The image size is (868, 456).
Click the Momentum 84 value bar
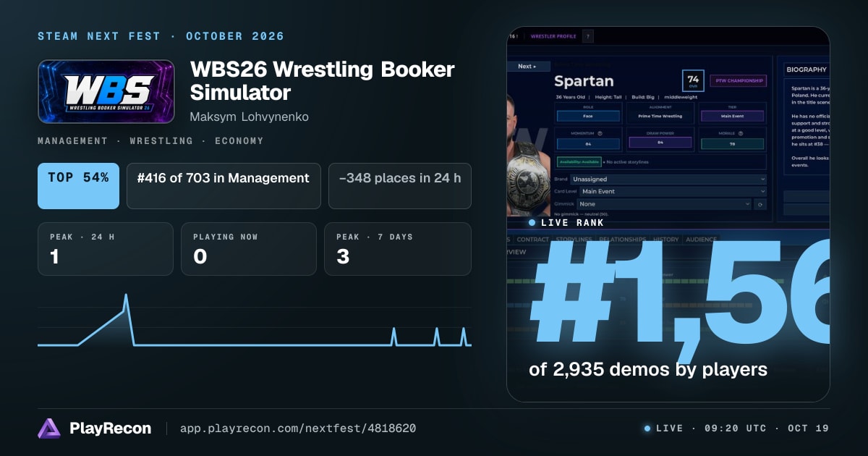588,143
